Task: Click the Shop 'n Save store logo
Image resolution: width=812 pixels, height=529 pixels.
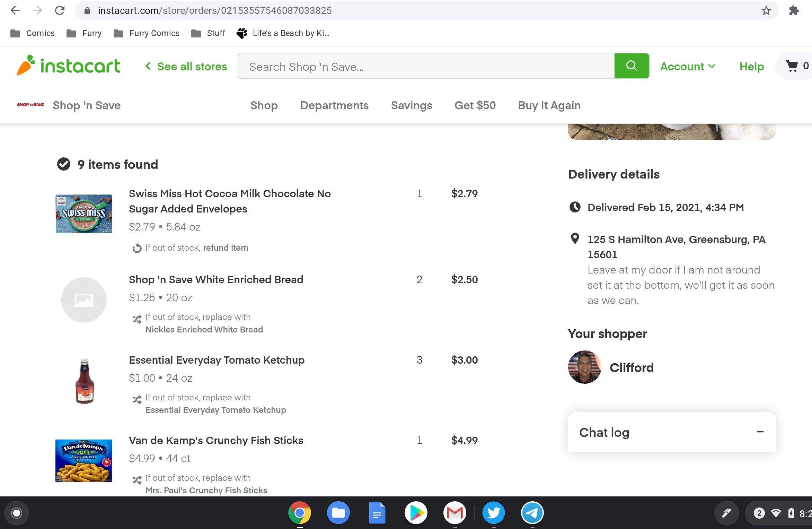Action: [x=30, y=105]
